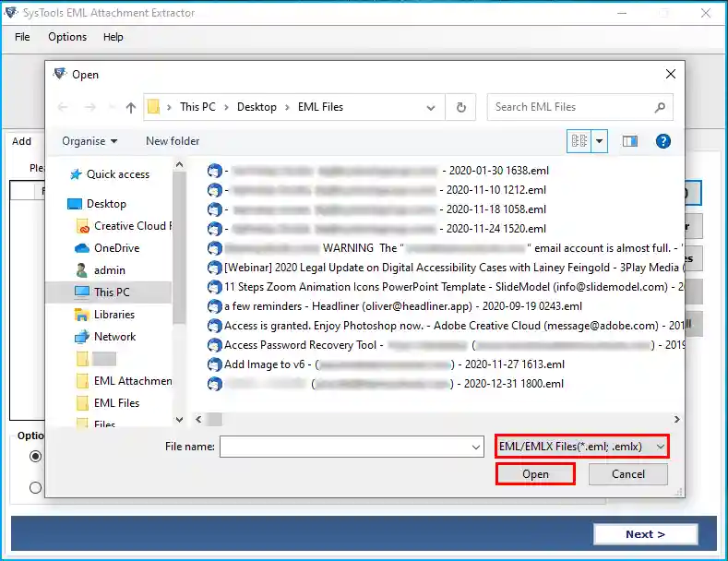Click horizontal scrollbar right arrow
The image size is (728, 561).
676,419
